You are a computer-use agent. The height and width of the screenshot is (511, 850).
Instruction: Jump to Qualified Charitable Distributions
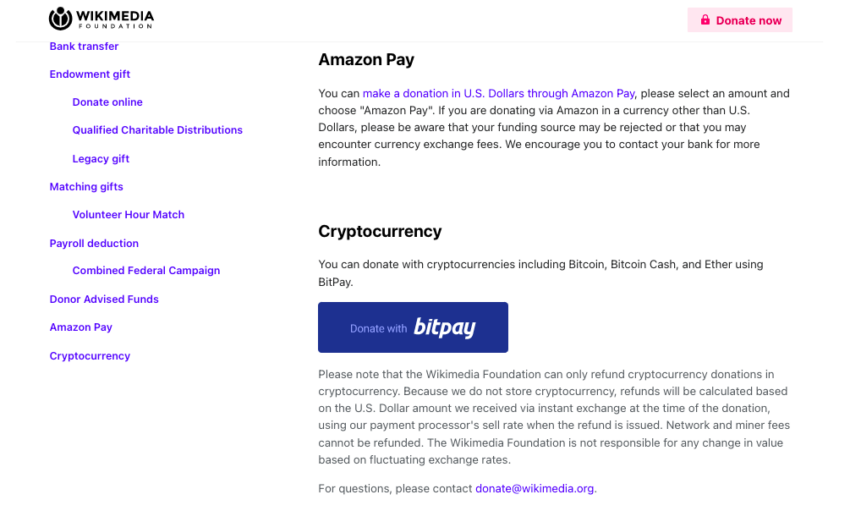click(157, 130)
